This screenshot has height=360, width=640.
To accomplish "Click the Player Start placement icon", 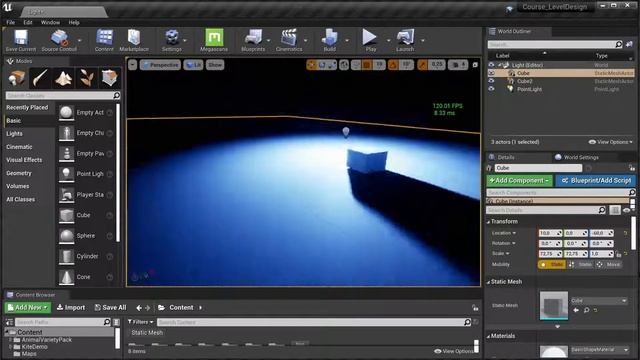I will (x=66, y=195).
